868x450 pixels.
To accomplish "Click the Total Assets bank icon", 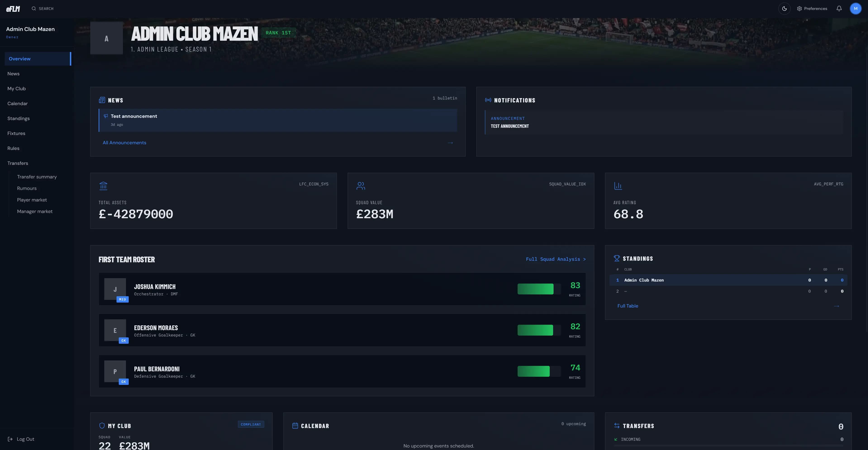I will [103, 186].
